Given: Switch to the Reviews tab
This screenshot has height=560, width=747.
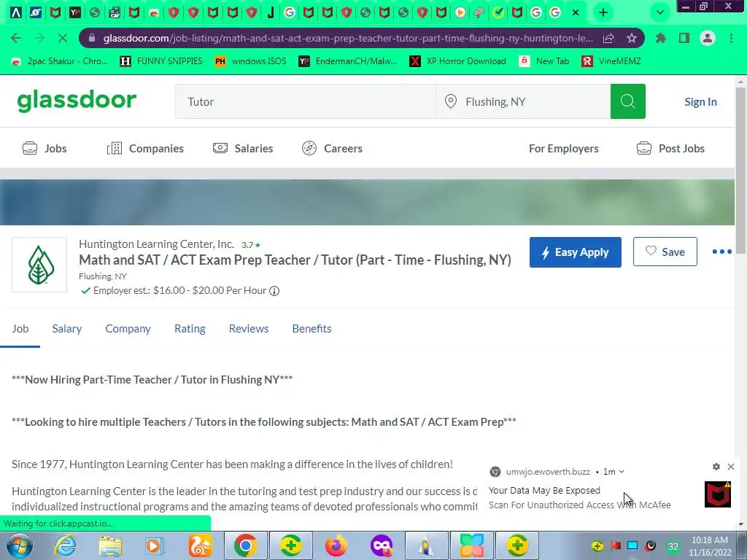Looking at the screenshot, I should tap(249, 329).
